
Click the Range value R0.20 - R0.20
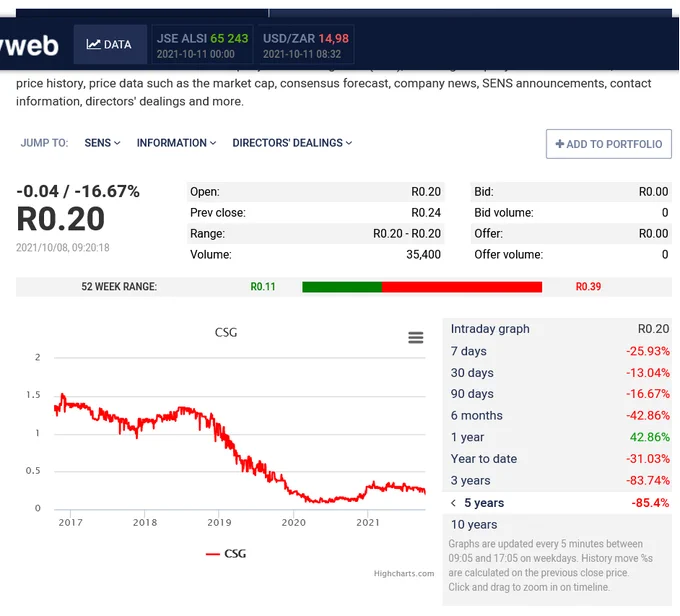(x=407, y=234)
